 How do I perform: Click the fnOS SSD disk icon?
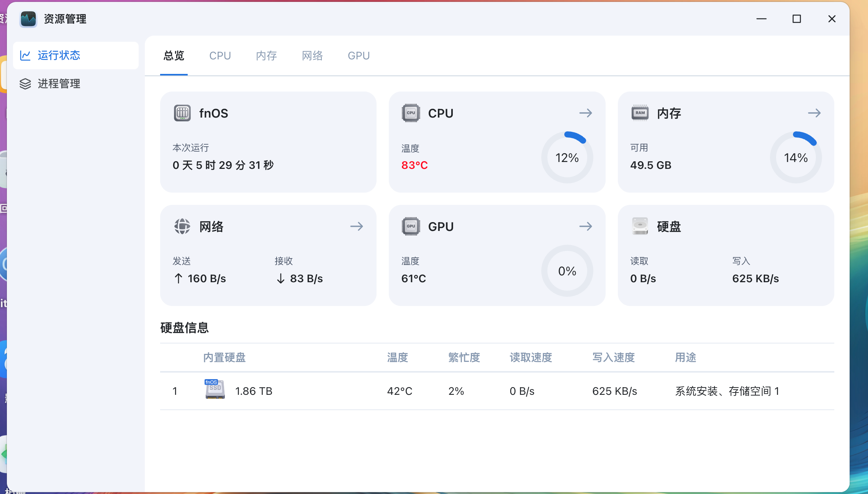tap(215, 389)
